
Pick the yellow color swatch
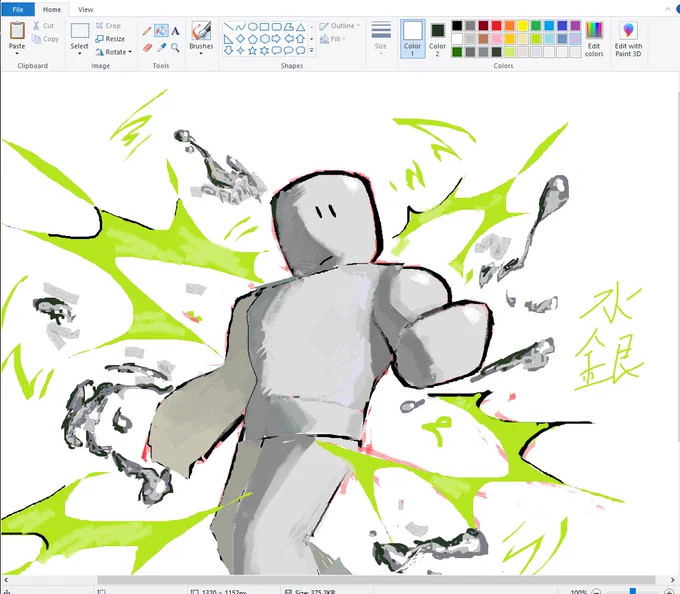point(523,26)
